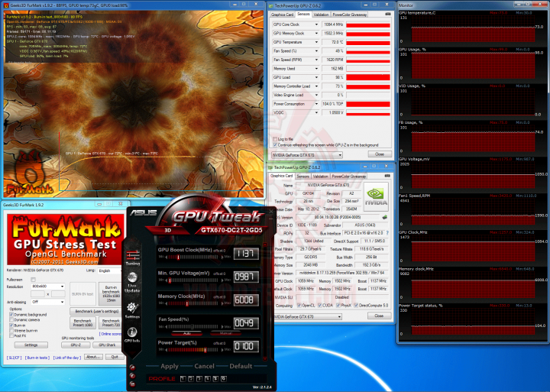
Task: Select profile slot 1 in GPU Tweak
Action: point(183,379)
